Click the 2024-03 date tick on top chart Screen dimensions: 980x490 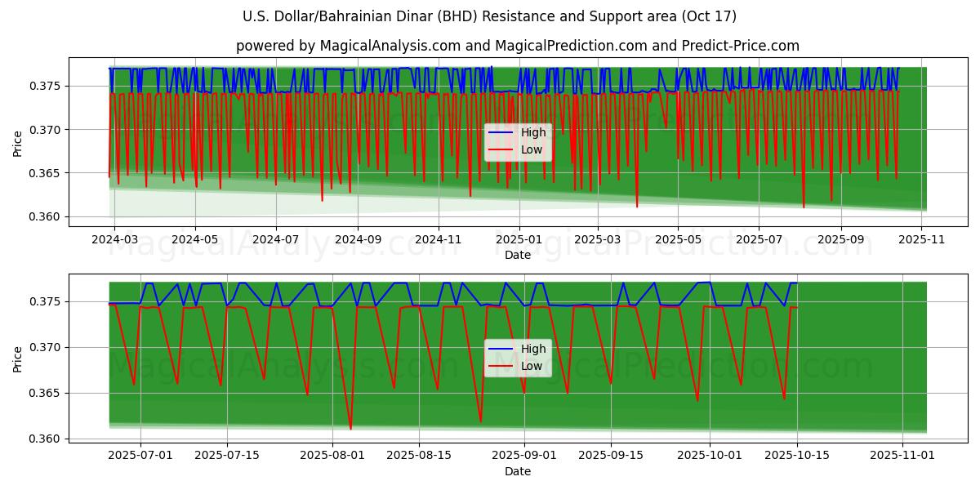pos(114,240)
